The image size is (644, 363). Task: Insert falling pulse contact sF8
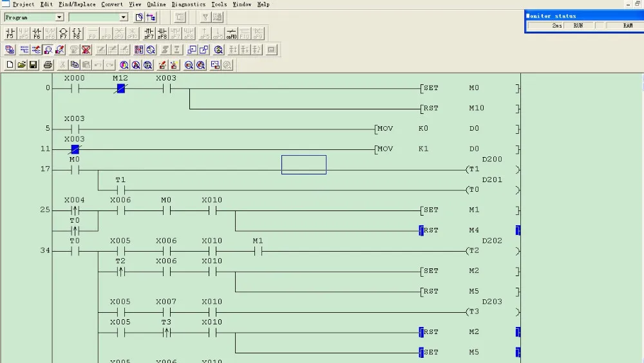pos(162,33)
